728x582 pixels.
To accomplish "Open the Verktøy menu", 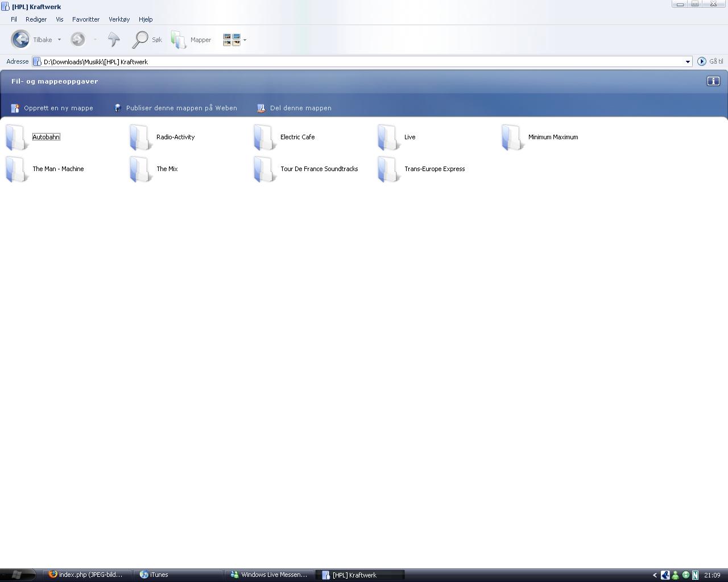I will pyautogui.click(x=119, y=19).
